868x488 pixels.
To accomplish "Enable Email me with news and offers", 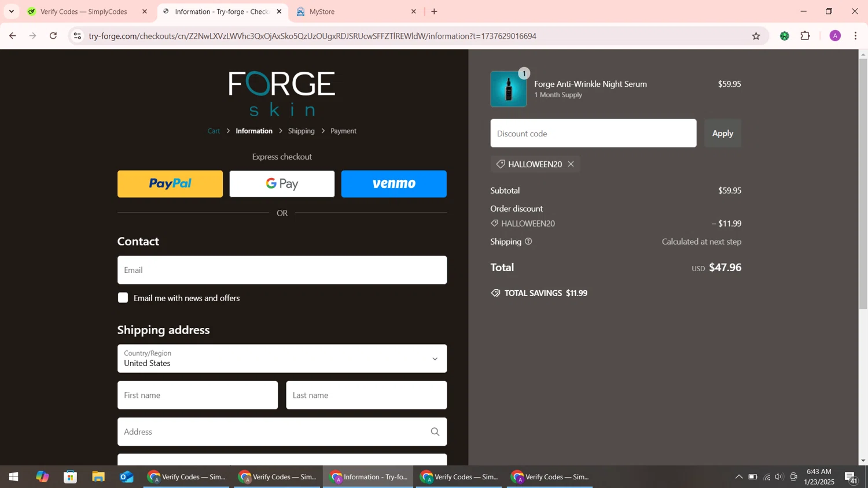I will (x=123, y=298).
